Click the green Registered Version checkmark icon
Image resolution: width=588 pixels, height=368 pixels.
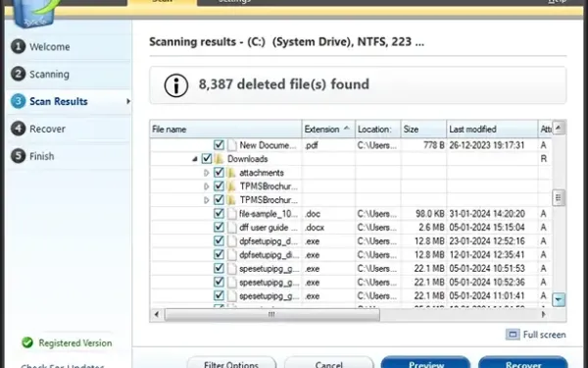27,342
